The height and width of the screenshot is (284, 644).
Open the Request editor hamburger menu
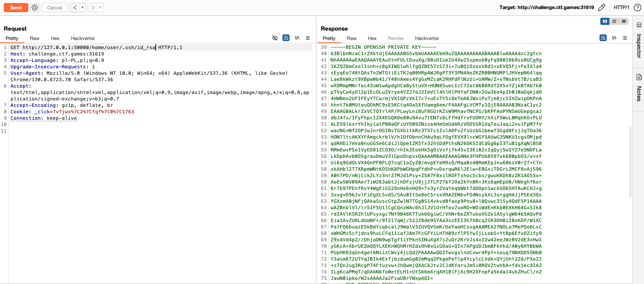click(x=308, y=38)
